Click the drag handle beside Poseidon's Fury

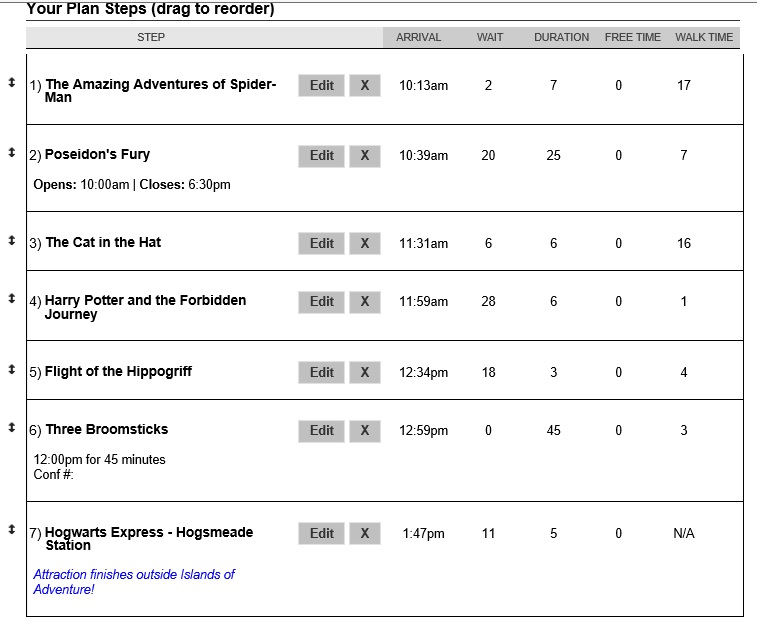click(11, 152)
